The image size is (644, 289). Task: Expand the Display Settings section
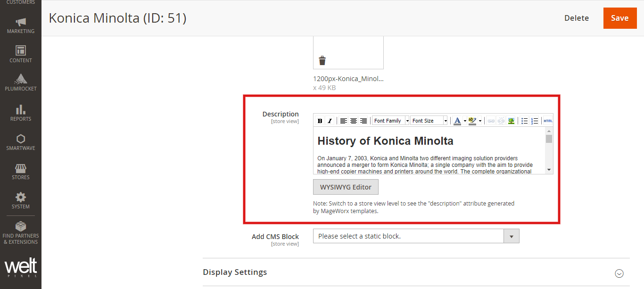[x=416, y=272]
